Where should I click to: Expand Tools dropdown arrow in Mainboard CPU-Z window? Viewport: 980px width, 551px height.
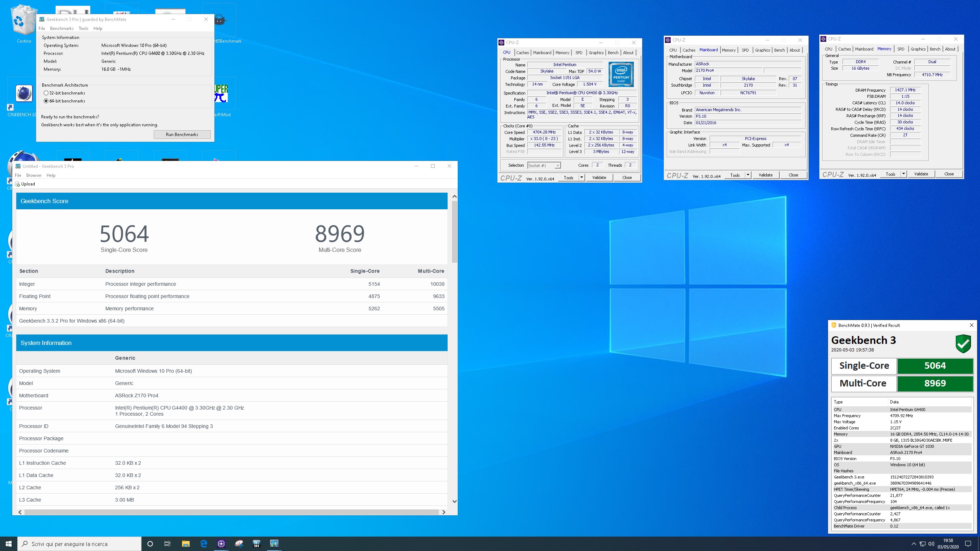point(748,175)
